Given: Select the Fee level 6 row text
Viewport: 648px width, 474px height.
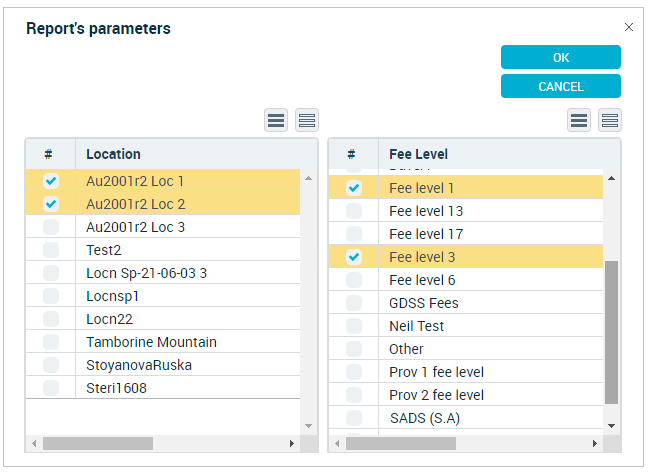Looking at the screenshot, I should 422,280.
